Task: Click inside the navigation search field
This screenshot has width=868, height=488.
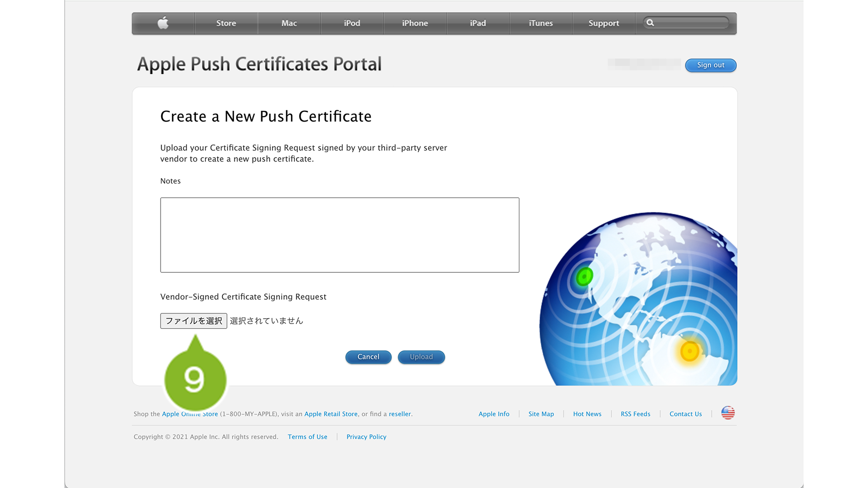Action: pos(691,23)
